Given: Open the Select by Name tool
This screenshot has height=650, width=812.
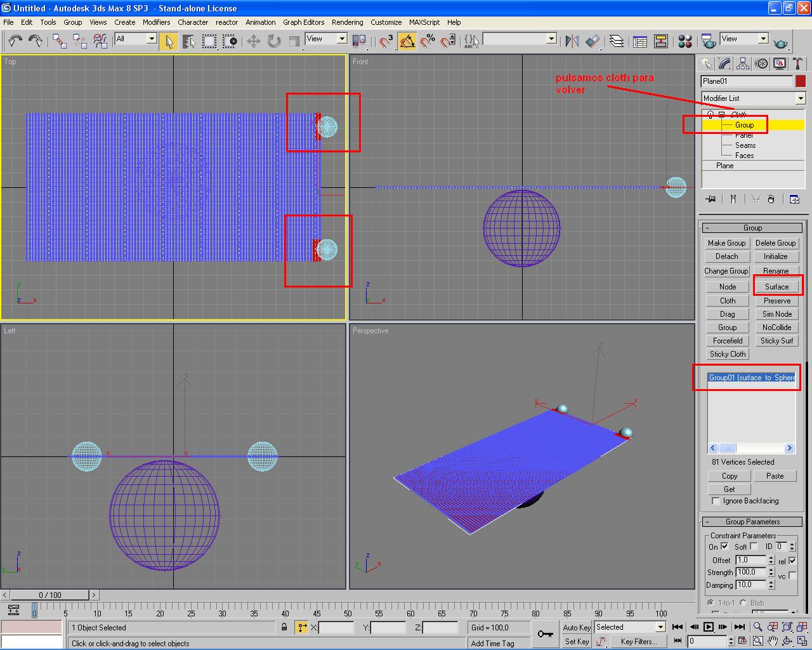Looking at the screenshot, I should click(188, 41).
